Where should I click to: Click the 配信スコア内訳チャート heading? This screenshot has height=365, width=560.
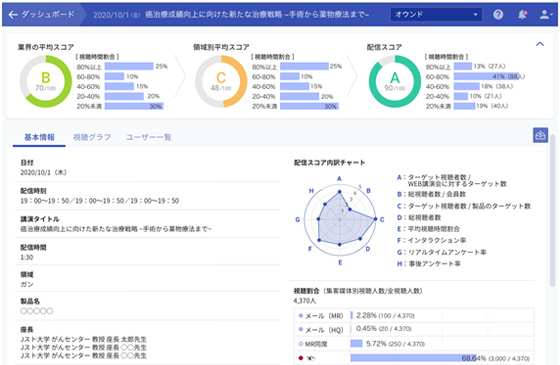329,163
